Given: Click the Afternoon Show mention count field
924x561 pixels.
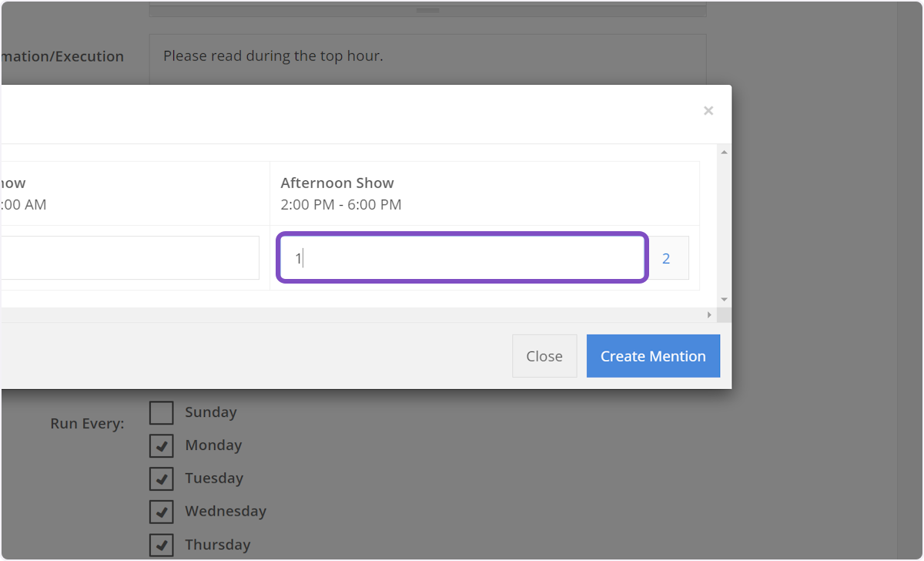Looking at the screenshot, I should [462, 258].
